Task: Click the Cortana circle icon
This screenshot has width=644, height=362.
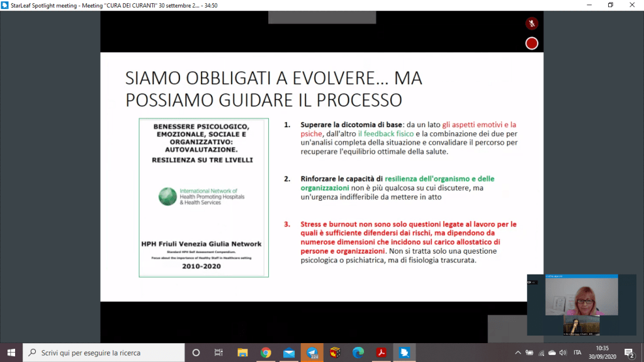Action: pos(196,353)
